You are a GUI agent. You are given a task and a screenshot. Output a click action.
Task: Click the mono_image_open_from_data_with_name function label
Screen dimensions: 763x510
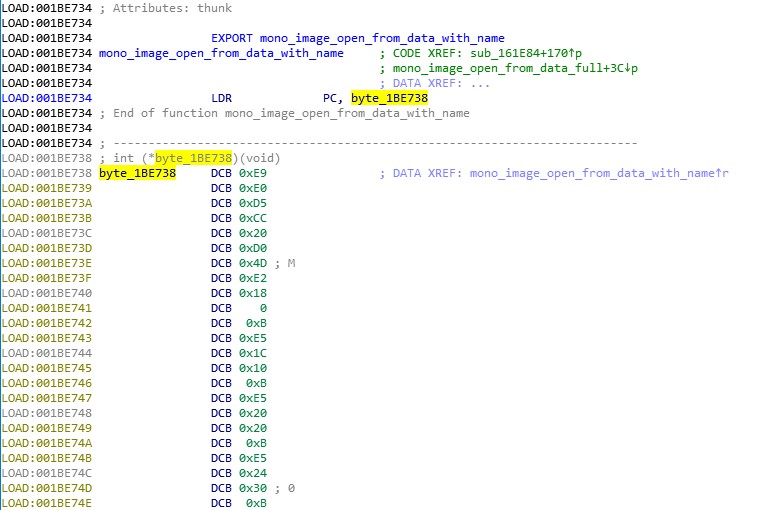(x=221, y=54)
